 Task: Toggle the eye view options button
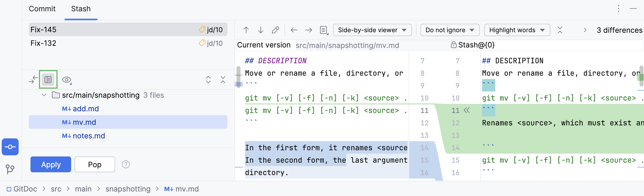click(x=67, y=80)
